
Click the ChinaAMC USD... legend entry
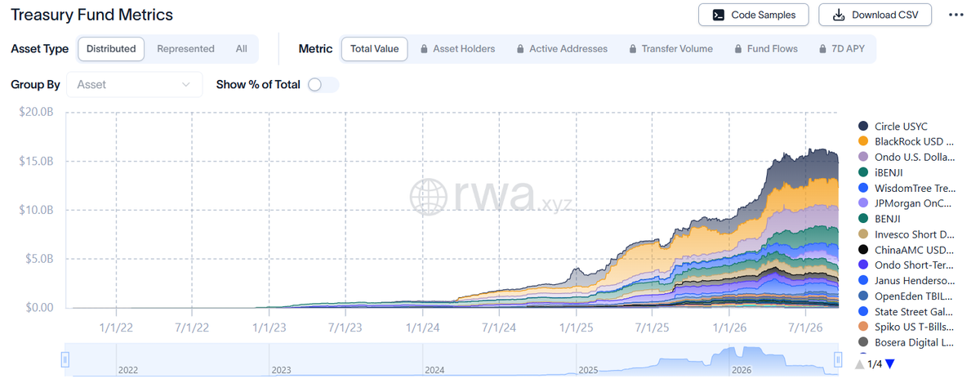[x=906, y=249]
